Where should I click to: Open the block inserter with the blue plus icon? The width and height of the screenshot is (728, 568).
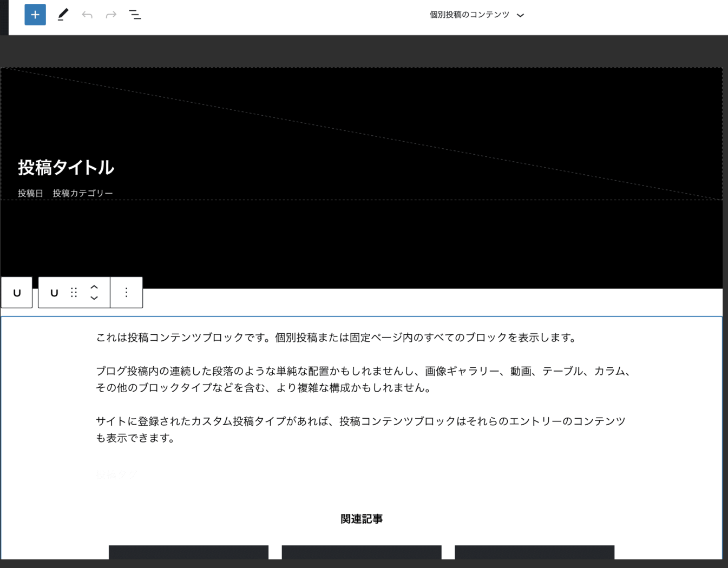tap(35, 15)
